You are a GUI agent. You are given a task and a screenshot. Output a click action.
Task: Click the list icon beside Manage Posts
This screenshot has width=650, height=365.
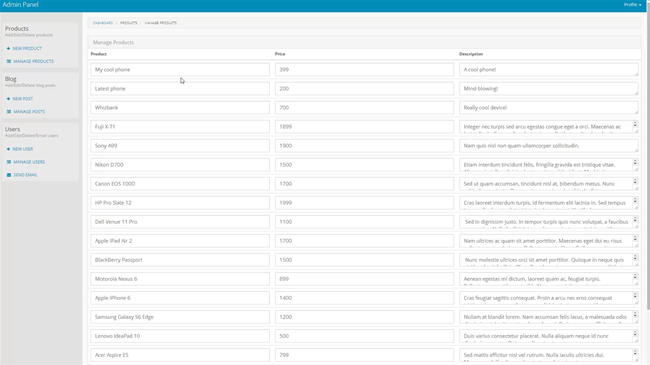pos(9,112)
